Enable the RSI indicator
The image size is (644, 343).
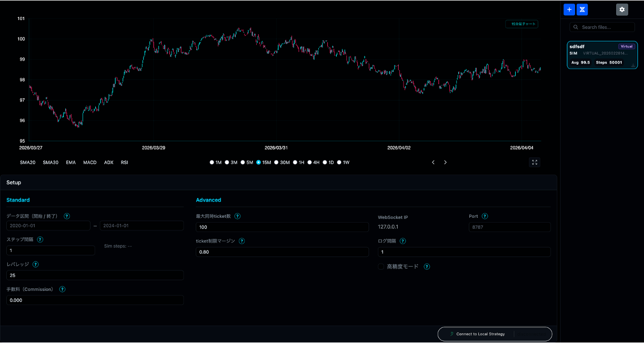[x=125, y=163]
